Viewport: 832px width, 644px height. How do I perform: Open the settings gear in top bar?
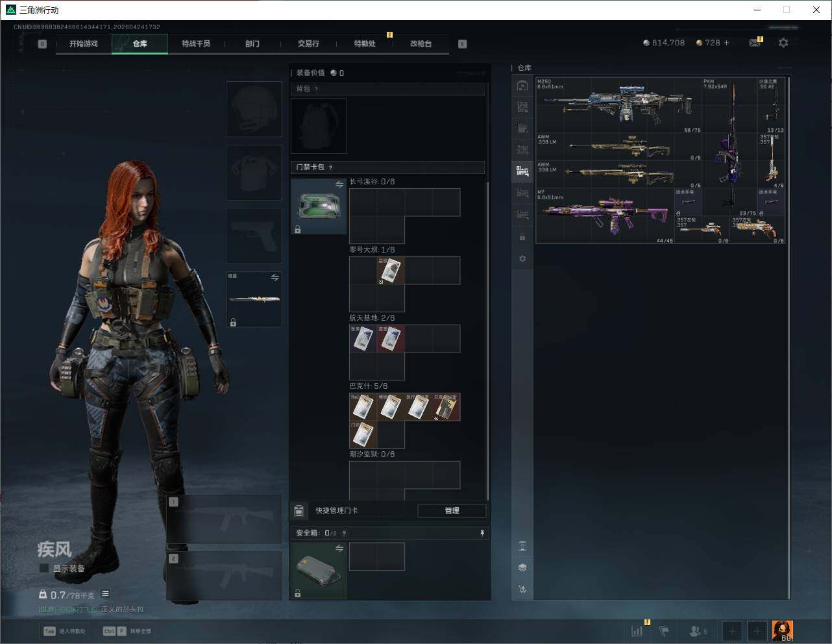(x=783, y=43)
